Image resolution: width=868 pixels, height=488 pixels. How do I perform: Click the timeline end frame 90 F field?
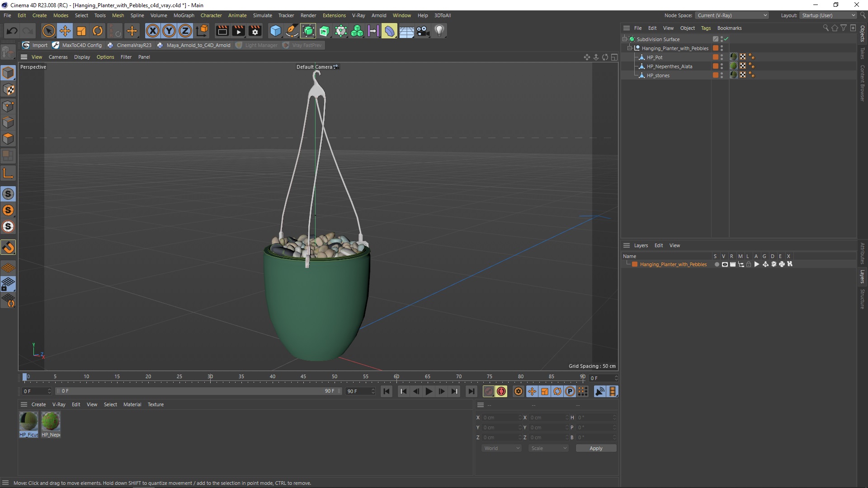click(360, 391)
